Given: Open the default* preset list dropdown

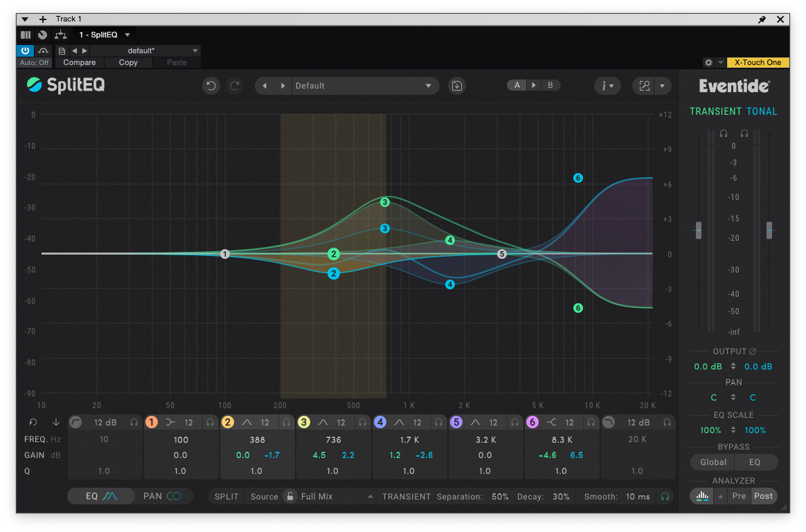Looking at the screenshot, I should (x=145, y=51).
